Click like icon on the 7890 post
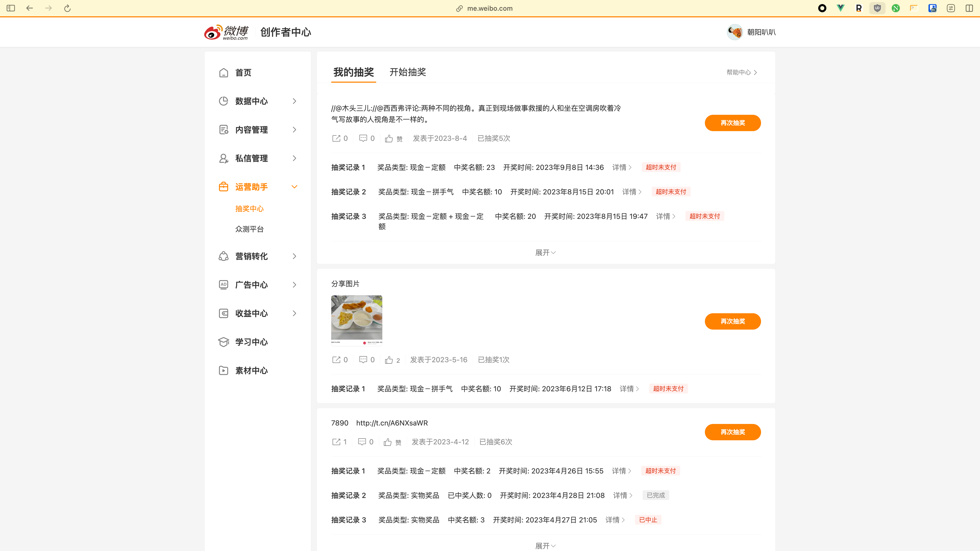The width and height of the screenshot is (980, 551). tap(387, 442)
